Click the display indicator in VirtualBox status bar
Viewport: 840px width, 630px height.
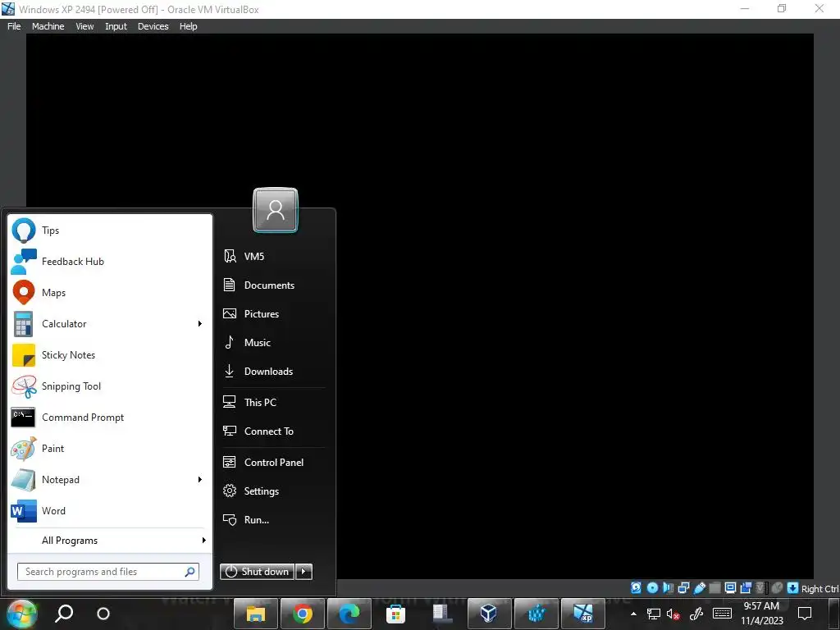tap(730, 587)
